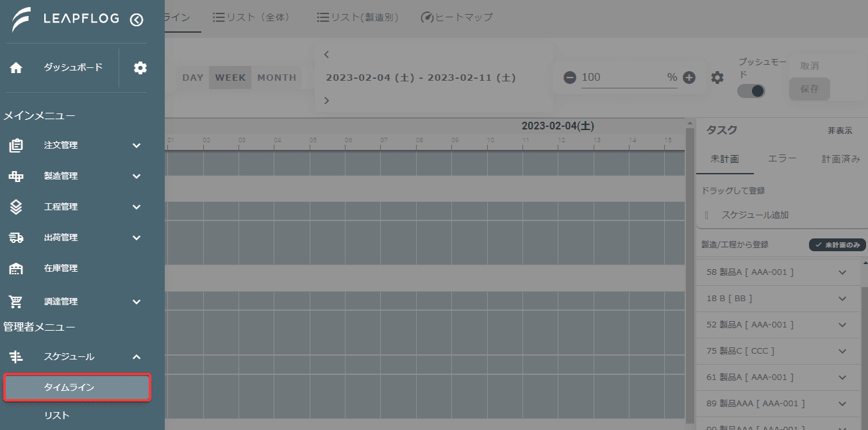Viewport: 868px width, 430px height.
Task: Open ダッシュボード from the sidebar
Action: (73, 67)
